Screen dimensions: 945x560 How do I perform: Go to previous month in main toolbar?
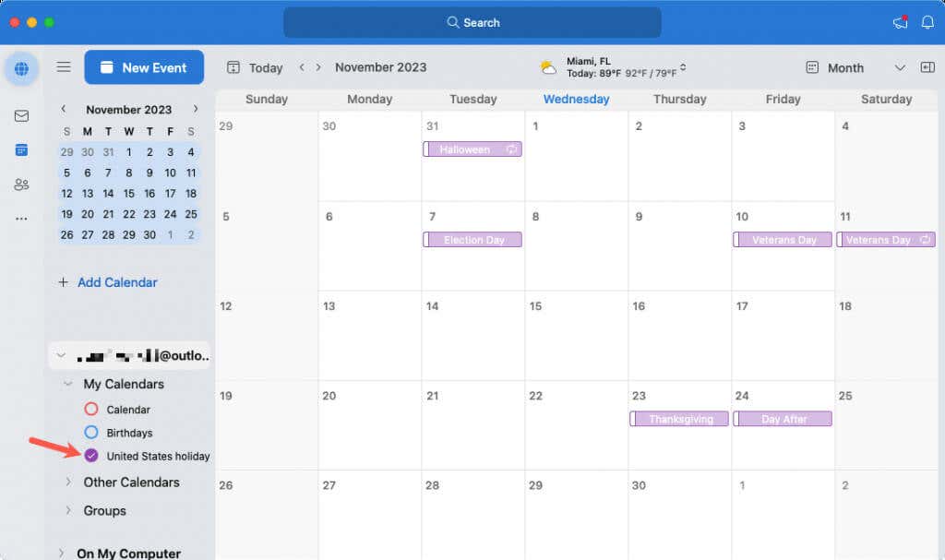[302, 67]
